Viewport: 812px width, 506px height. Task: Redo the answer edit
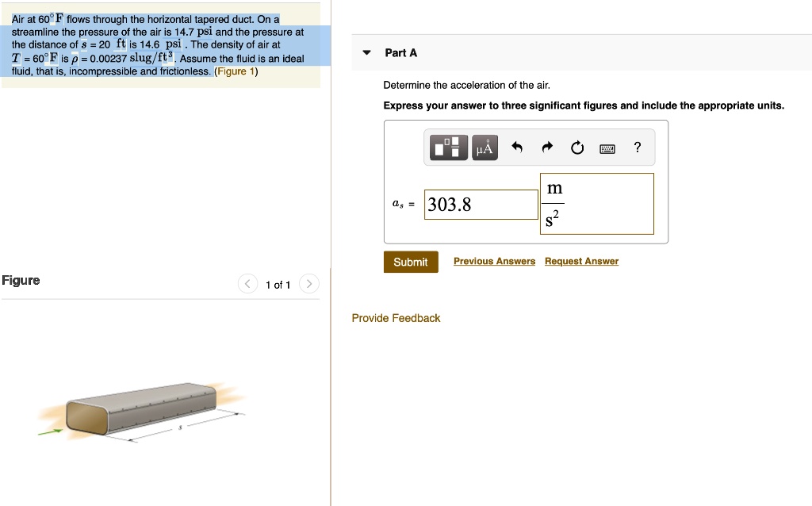click(546, 147)
